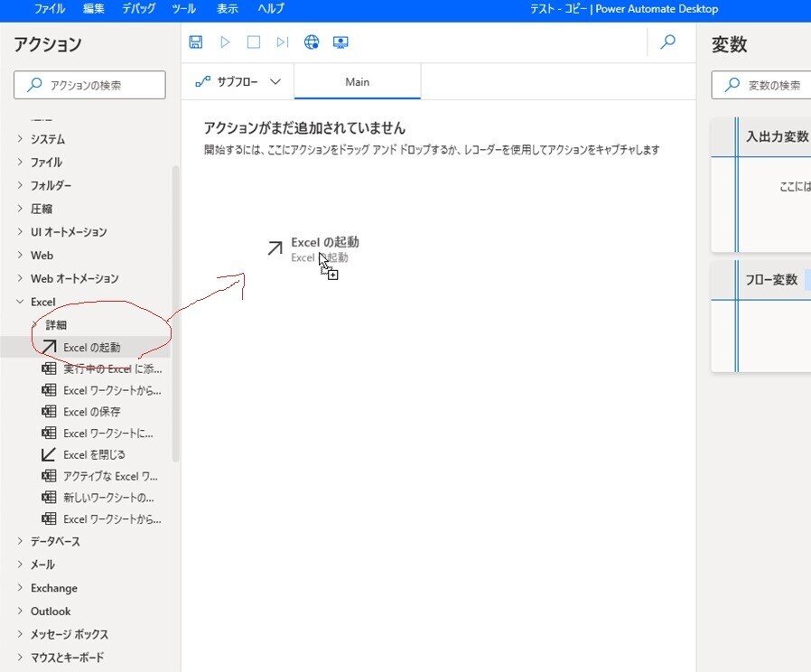Expand the UI オートメーション group
The image size is (811, 672).
point(20,232)
